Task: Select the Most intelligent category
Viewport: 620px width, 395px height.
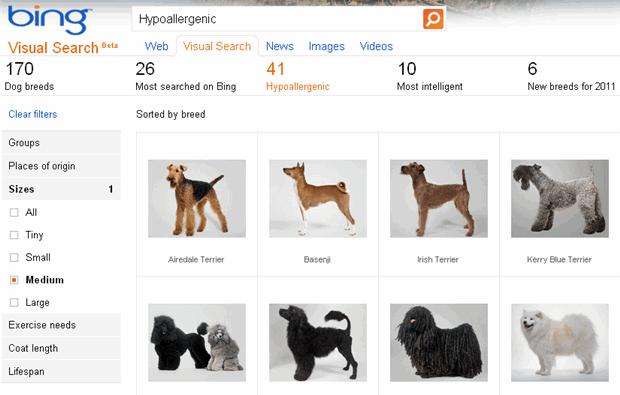Action: click(430, 76)
